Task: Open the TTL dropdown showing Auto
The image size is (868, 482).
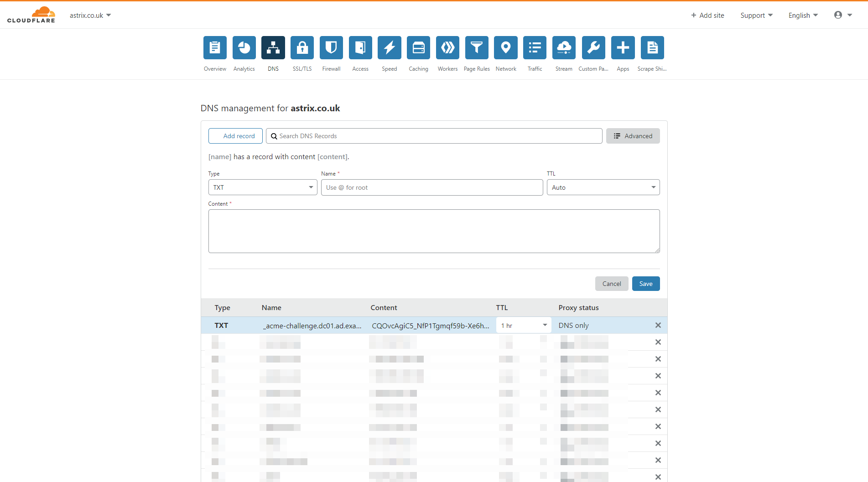Action: 603,187
